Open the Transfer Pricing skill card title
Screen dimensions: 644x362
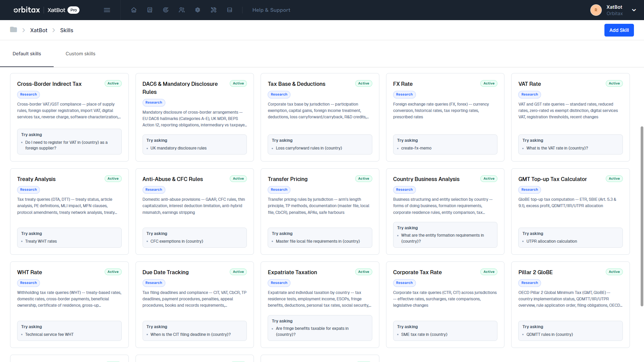287,179
